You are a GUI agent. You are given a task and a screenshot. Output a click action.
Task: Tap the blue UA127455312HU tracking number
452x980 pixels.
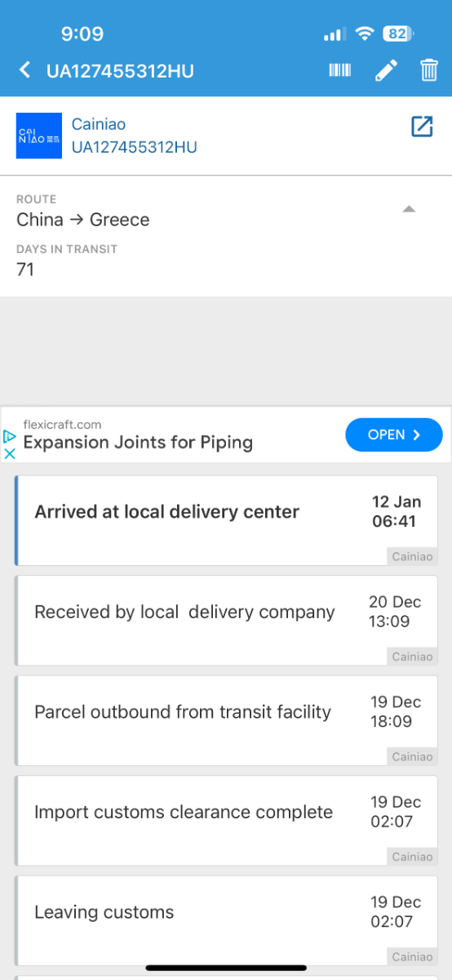coord(135,147)
